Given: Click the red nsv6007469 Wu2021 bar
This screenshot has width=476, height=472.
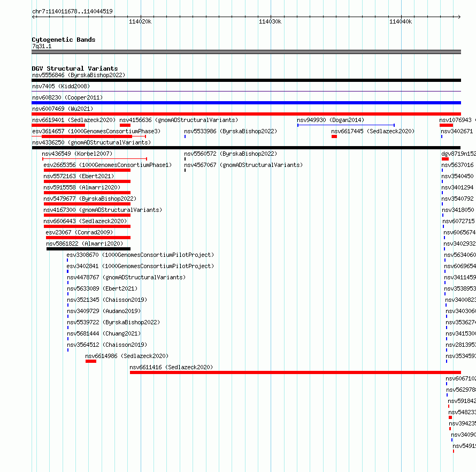Looking at the screenshot, I should tap(246, 114).
